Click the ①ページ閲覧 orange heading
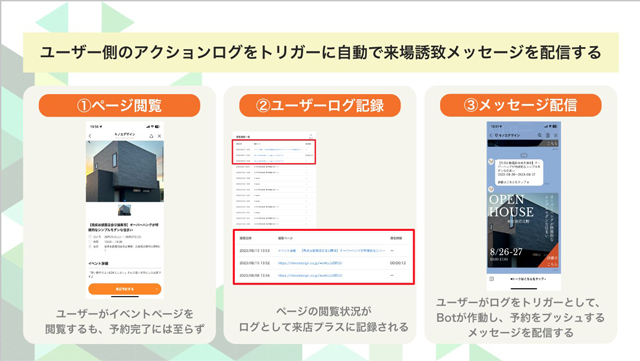The image size is (640, 361). tap(120, 105)
